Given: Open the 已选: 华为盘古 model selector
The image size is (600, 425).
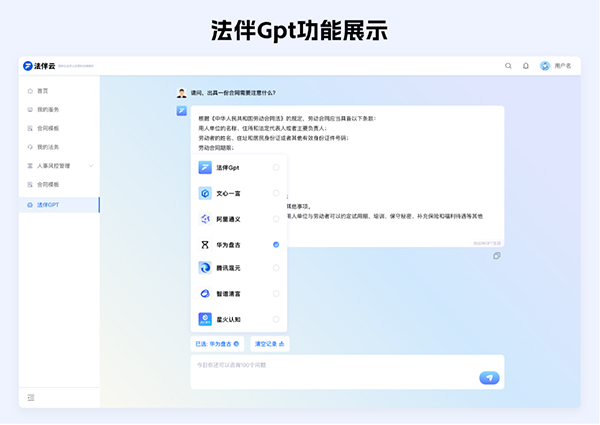Looking at the screenshot, I should click(x=217, y=343).
